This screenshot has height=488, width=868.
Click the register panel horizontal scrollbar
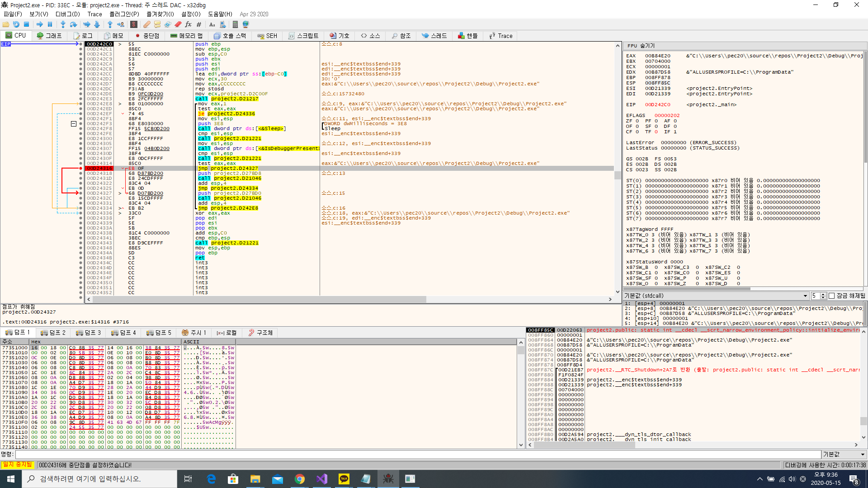743,288
